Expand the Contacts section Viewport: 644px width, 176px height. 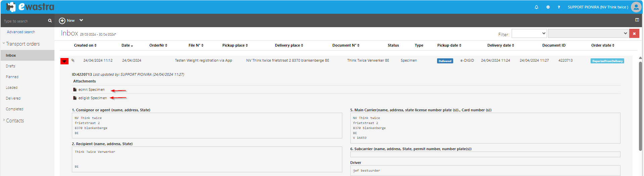15,121
